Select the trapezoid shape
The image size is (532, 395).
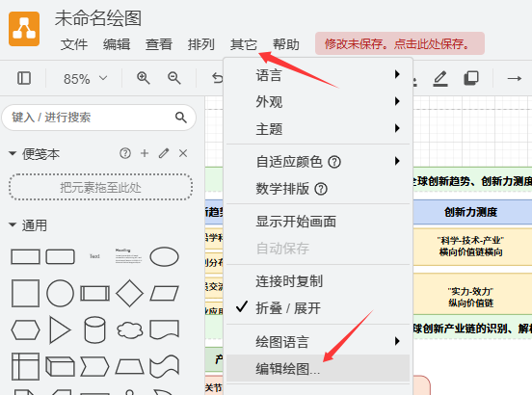tap(129, 366)
